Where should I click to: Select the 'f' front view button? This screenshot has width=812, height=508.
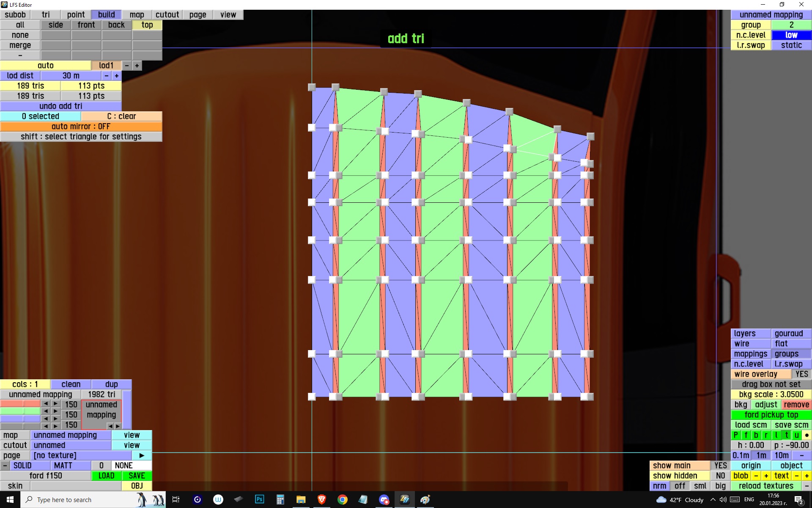tap(746, 435)
